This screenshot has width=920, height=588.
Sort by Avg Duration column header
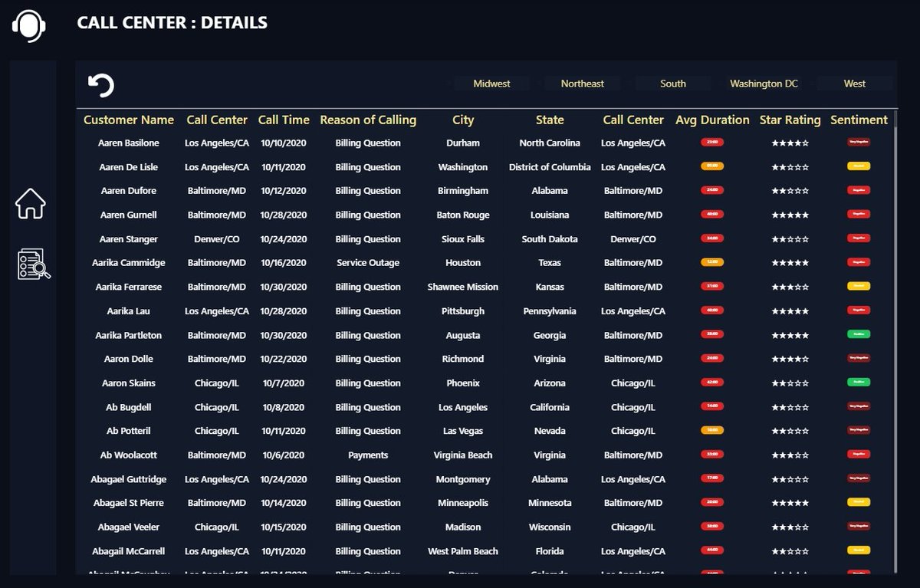712,120
